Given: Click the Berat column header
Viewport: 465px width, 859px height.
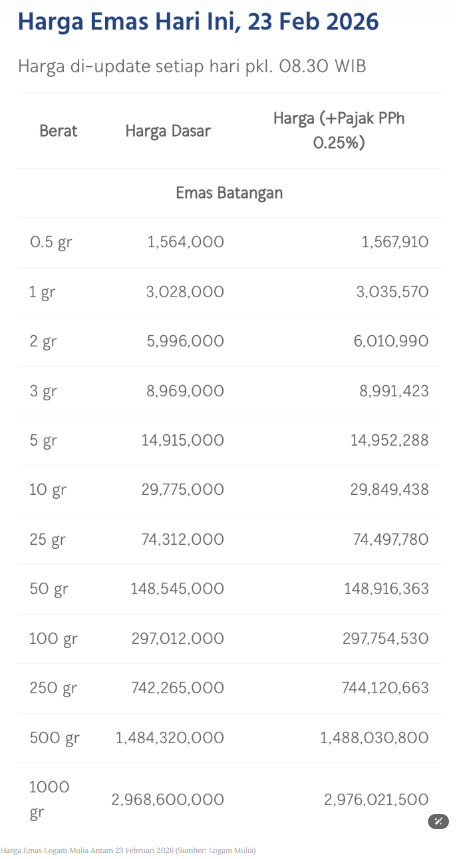Looking at the screenshot, I should 59,131.
